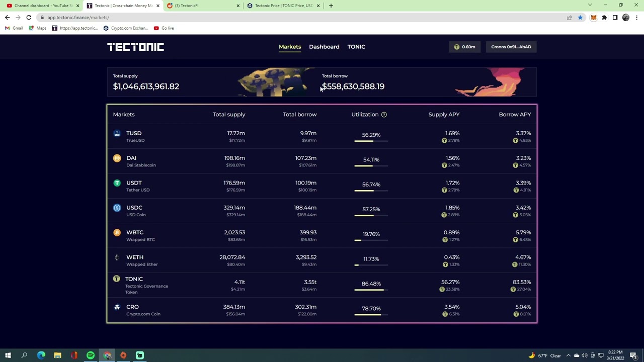
Task: Open the tab search dropdown arrow
Action: (590, 5)
